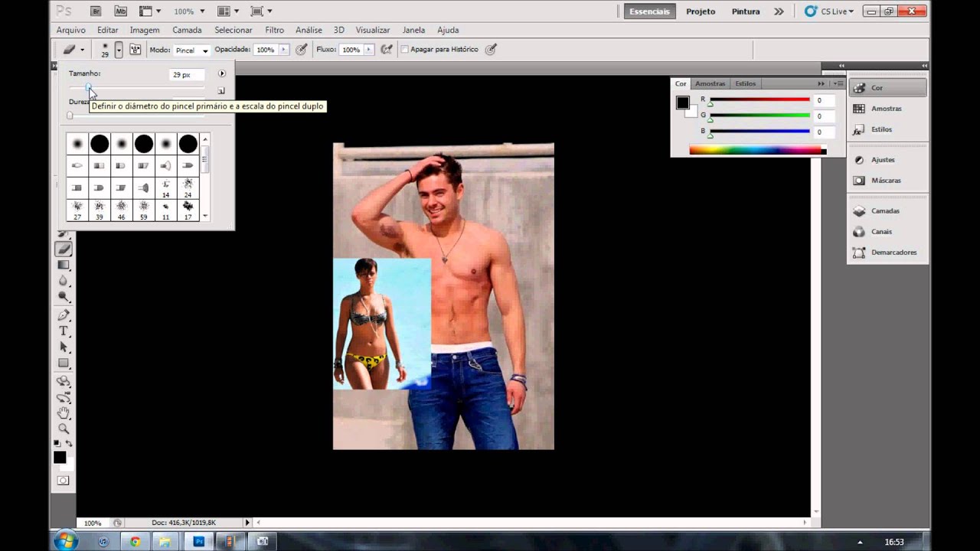
Task: Select the 3D Camera Rotate tool
Action: [x=64, y=397]
